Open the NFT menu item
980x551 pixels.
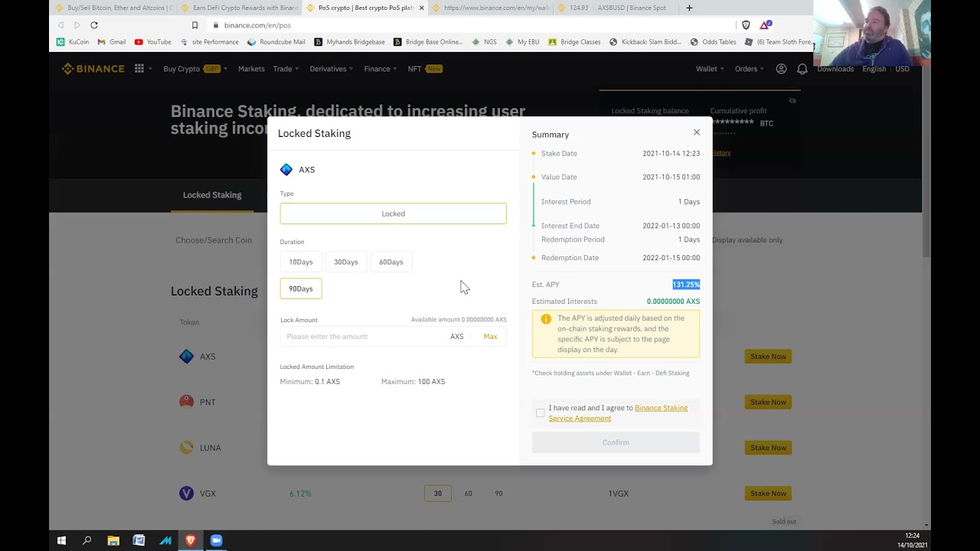[x=425, y=69]
